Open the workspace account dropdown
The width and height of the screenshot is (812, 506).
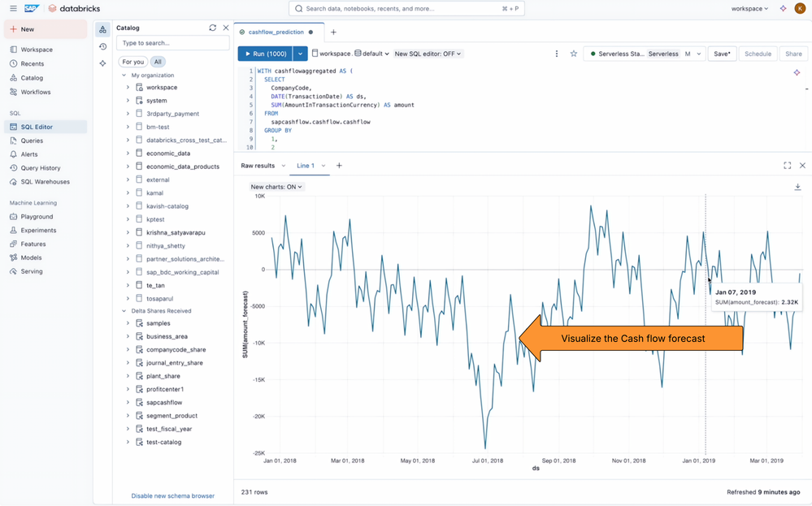coord(749,9)
